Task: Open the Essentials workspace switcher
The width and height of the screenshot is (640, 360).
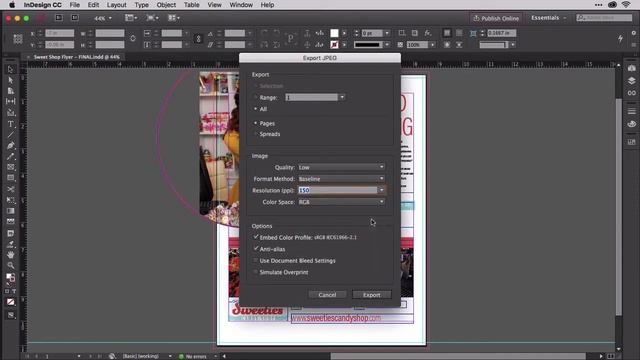Action: tap(549, 18)
